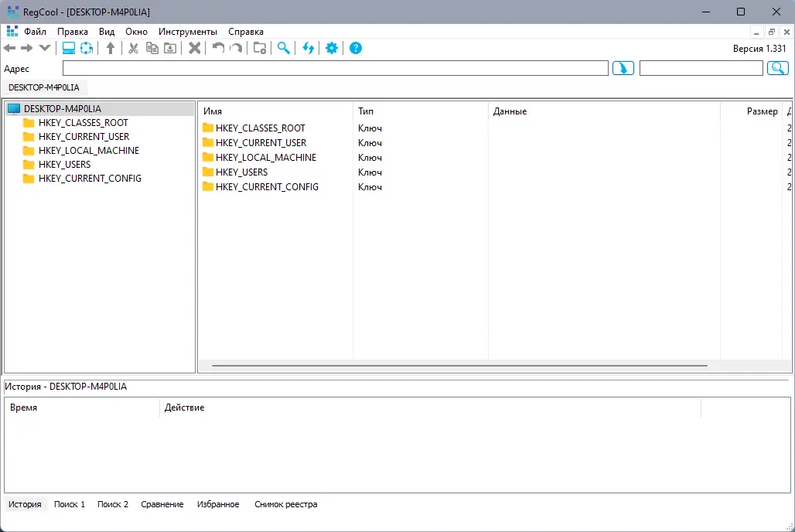The image size is (795, 532).
Task: Click the search magnifier button beside search field
Action: point(778,68)
